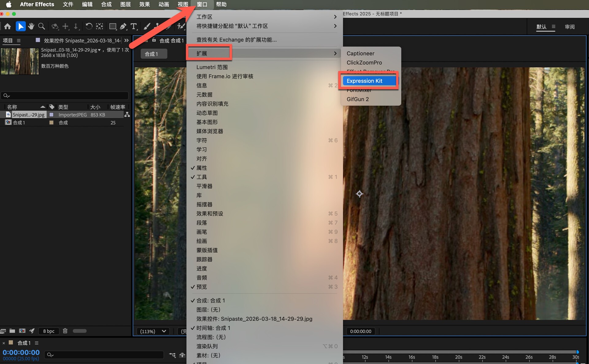Toggle the 预览 panel menu item
Image resolution: width=589 pixels, height=364 pixels.
tap(202, 287)
